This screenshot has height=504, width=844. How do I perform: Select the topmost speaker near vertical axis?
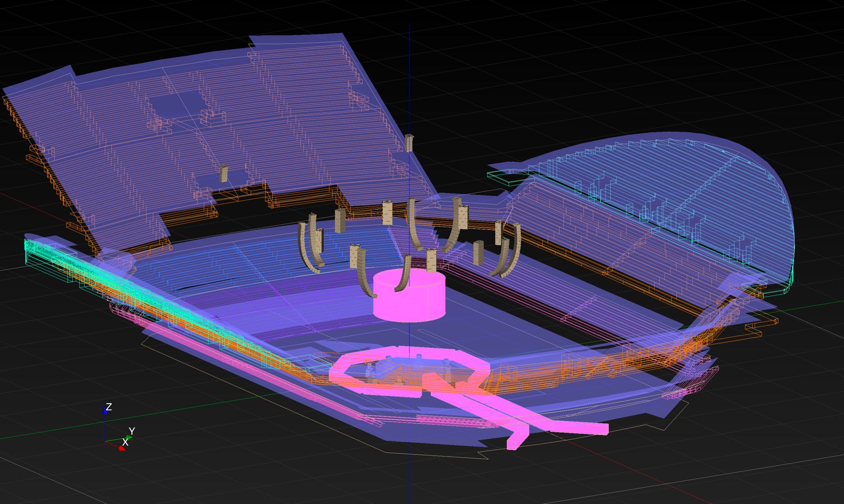[409, 143]
